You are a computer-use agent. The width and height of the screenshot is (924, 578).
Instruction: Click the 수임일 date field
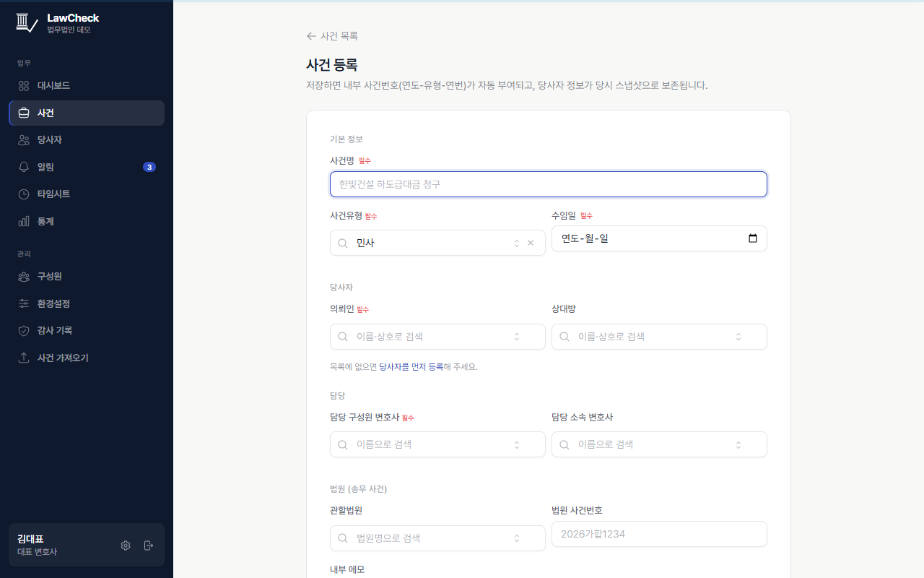[659, 238]
